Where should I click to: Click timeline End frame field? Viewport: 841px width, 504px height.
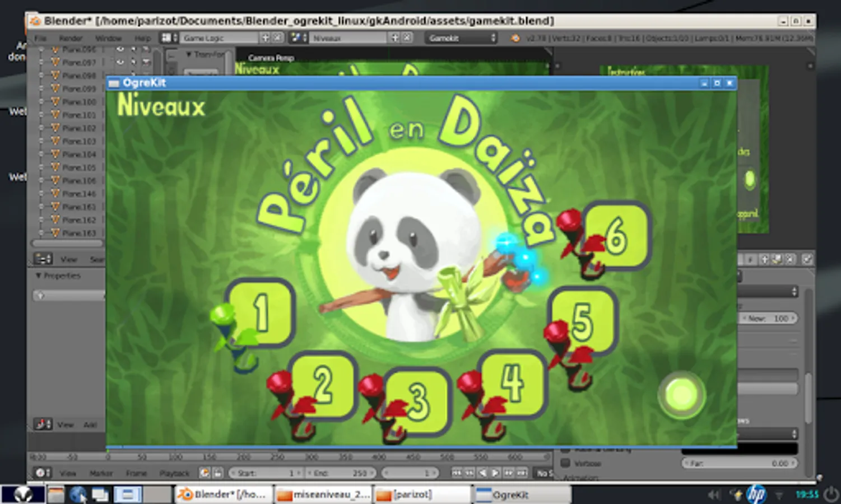(340, 473)
